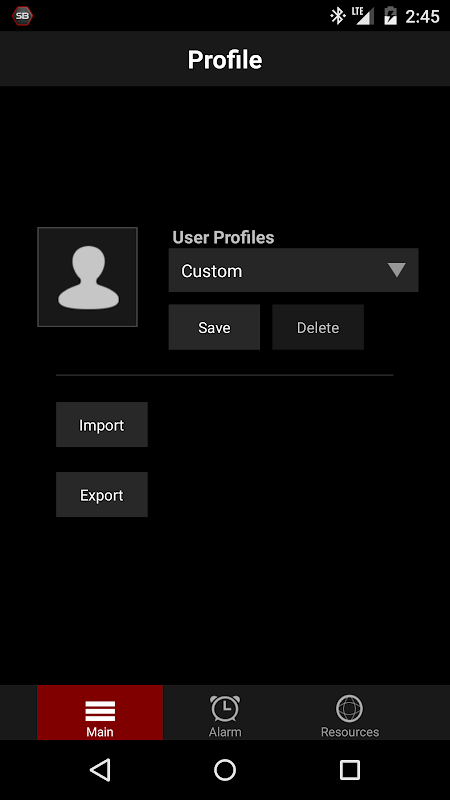
Task: Import a profile
Action: [x=102, y=424]
